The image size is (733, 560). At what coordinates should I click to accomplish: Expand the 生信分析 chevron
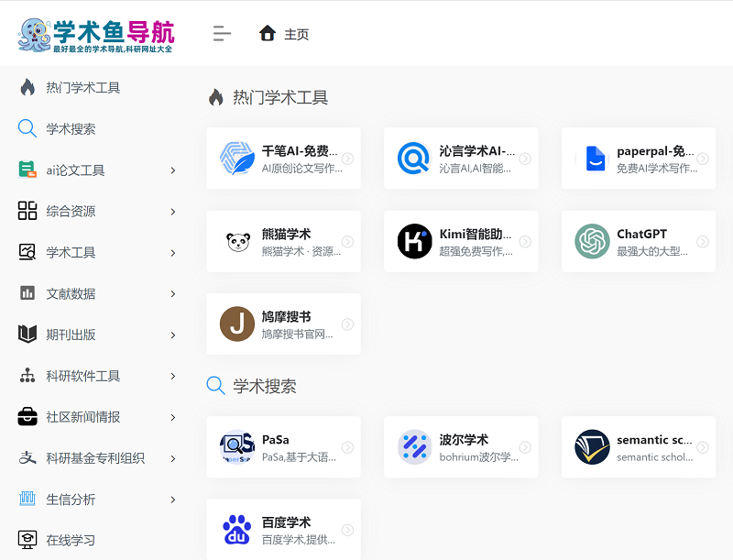(x=173, y=500)
